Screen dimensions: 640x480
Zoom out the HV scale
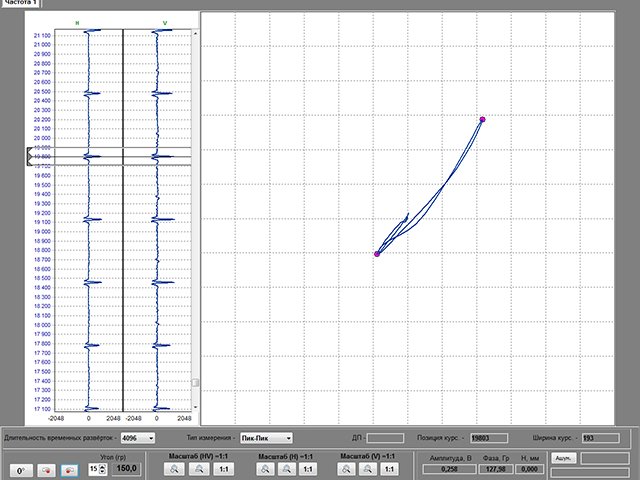pos(199,468)
